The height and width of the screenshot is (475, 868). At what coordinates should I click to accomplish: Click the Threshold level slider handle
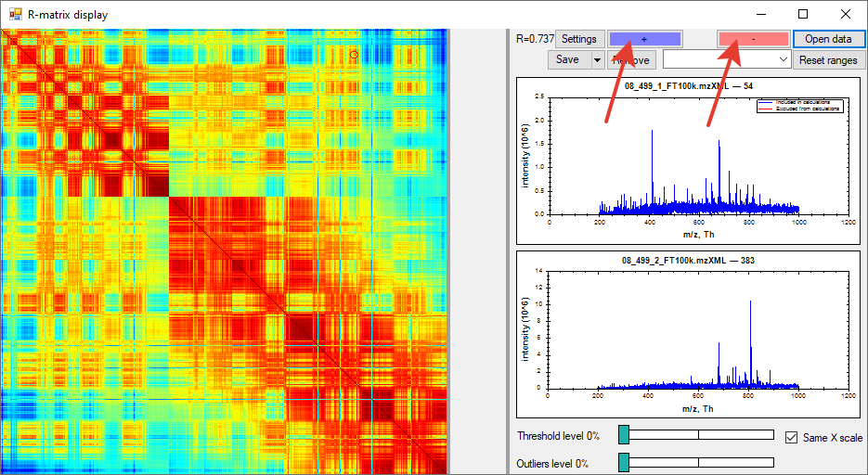624,434
